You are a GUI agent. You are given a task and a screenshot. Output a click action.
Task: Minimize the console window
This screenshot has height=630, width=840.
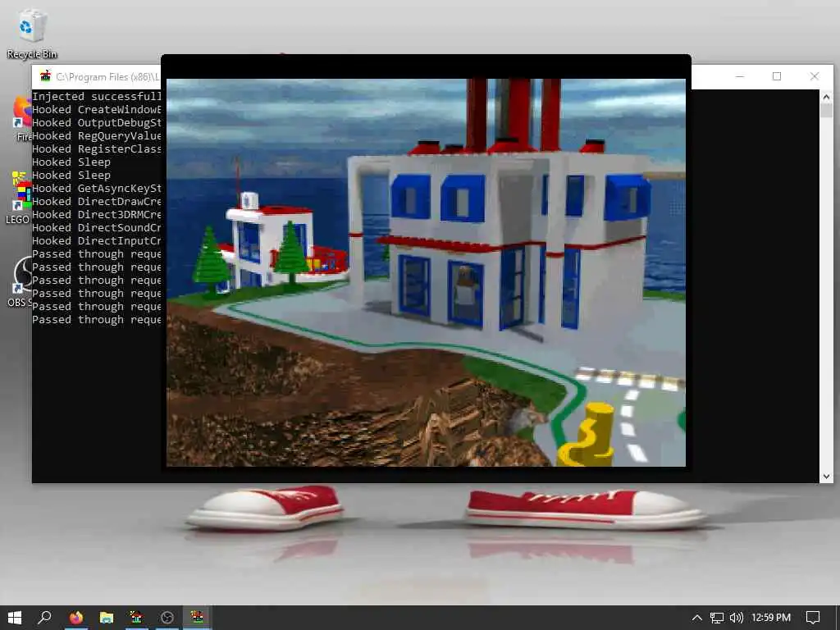click(740, 76)
